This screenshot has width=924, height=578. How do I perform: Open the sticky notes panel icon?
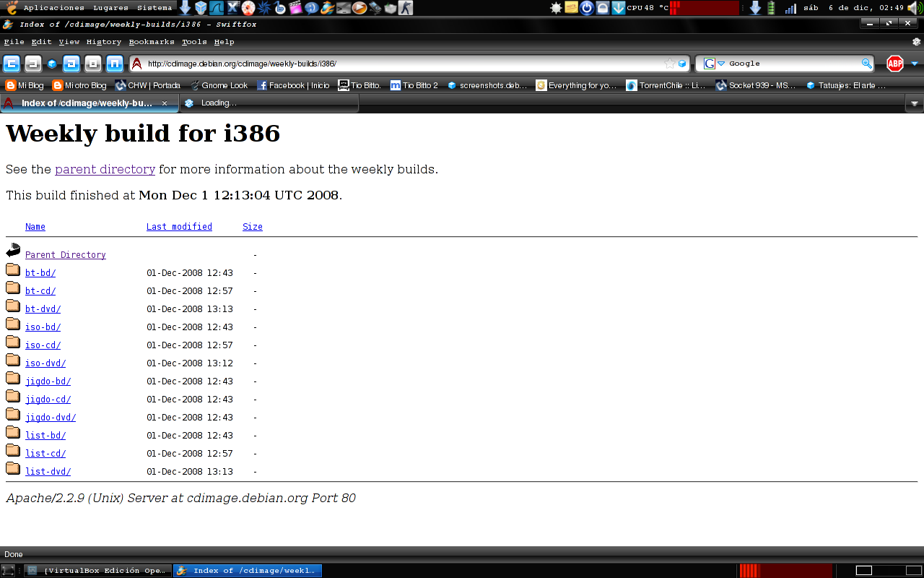point(571,8)
